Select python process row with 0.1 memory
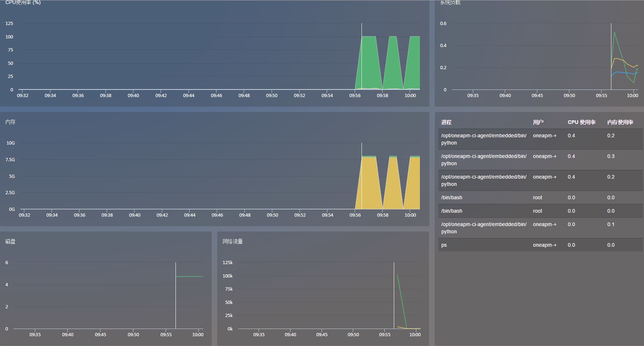This screenshot has width=644, height=346. coord(540,228)
